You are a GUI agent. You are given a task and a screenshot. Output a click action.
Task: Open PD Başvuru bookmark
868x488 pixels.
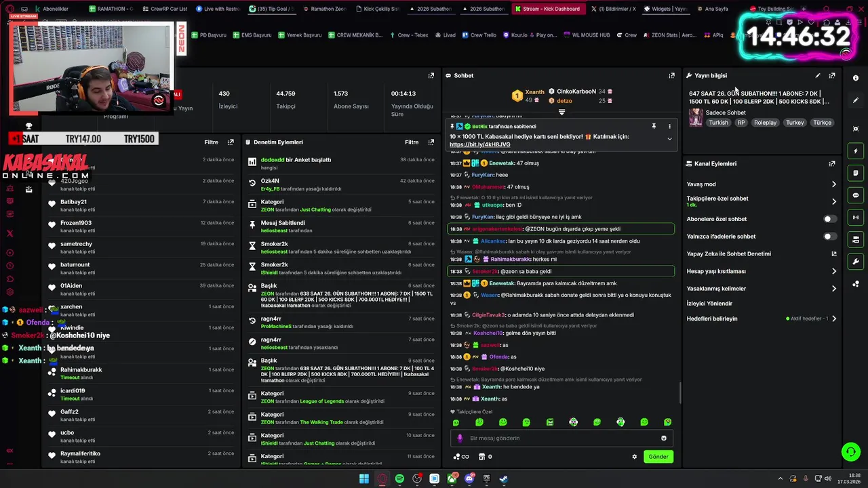tap(209, 35)
